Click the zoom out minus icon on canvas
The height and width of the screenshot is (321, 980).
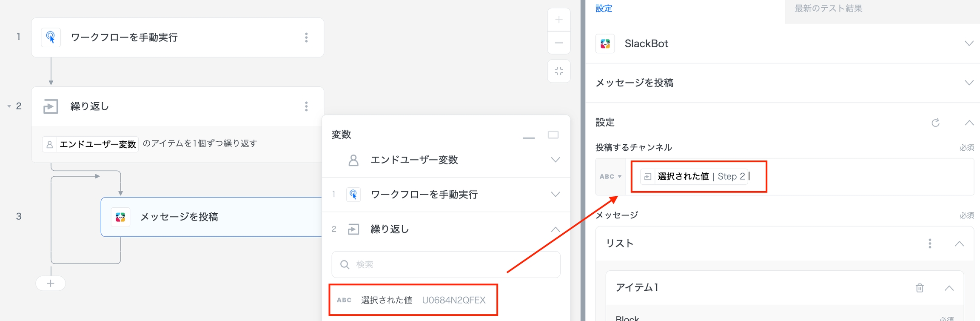(559, 43)
